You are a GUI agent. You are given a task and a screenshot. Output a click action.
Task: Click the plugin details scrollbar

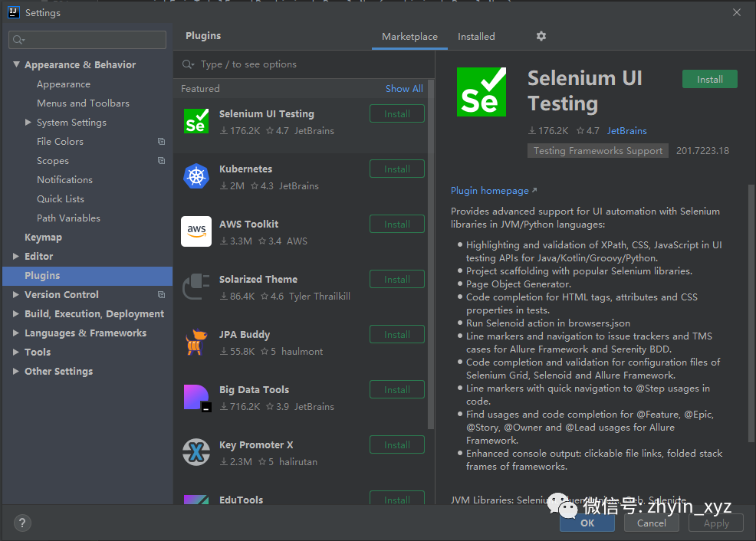(x=751, y=313)
